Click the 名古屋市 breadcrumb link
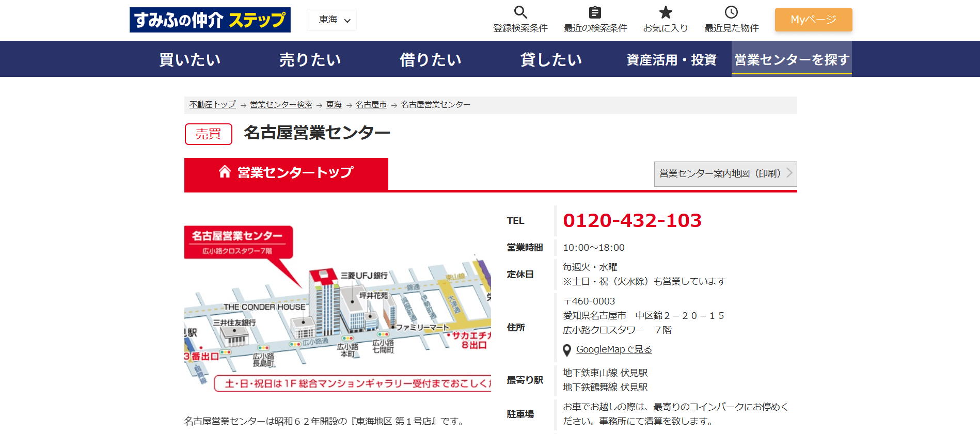The image size is (980, 434). click(371, 105)
